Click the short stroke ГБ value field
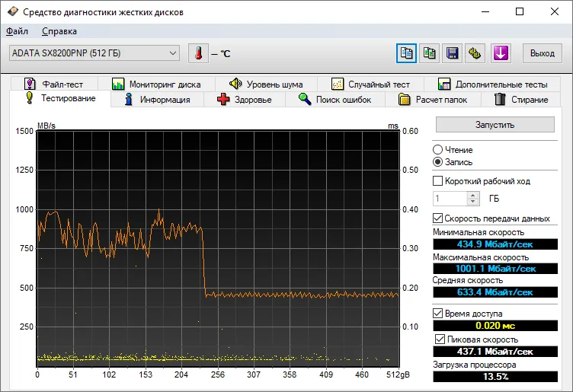The width and height of the screenshot is (573, 392). pyautogui.click(x=450, y=198)
